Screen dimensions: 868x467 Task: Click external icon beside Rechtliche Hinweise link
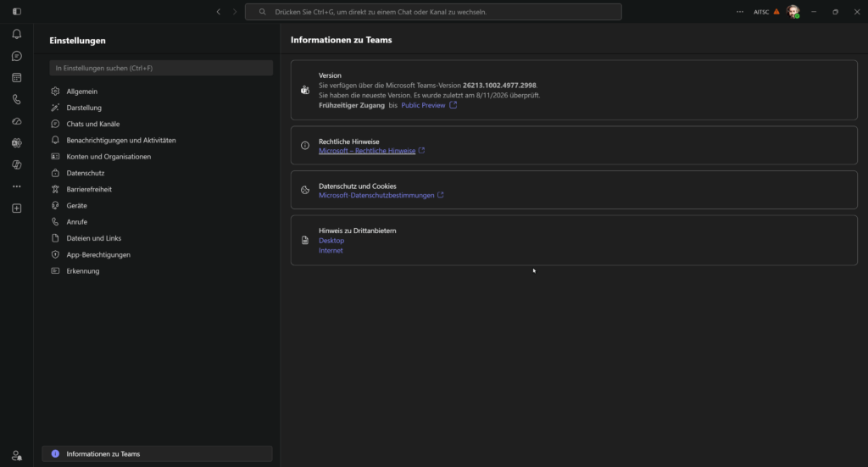tap(421, 150)
